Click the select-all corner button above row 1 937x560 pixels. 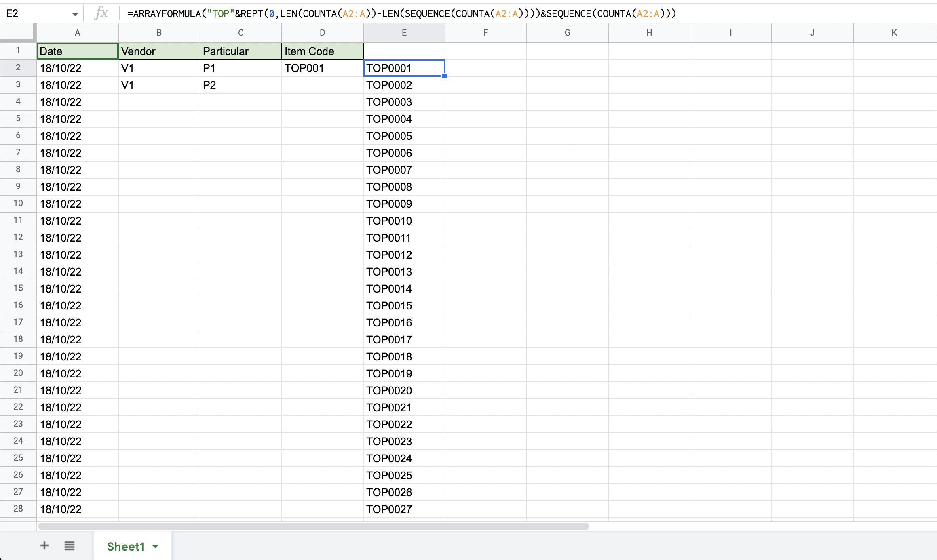click(18, 32)
